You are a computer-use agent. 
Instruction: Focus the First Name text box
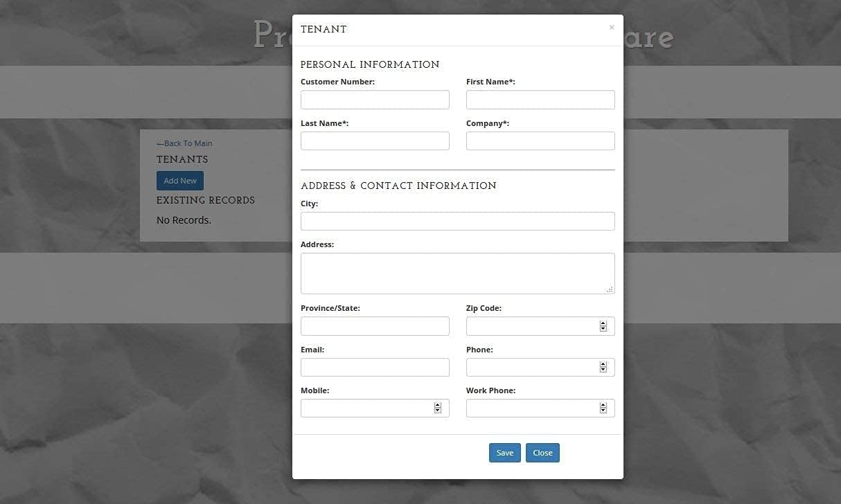click(540, 100)
